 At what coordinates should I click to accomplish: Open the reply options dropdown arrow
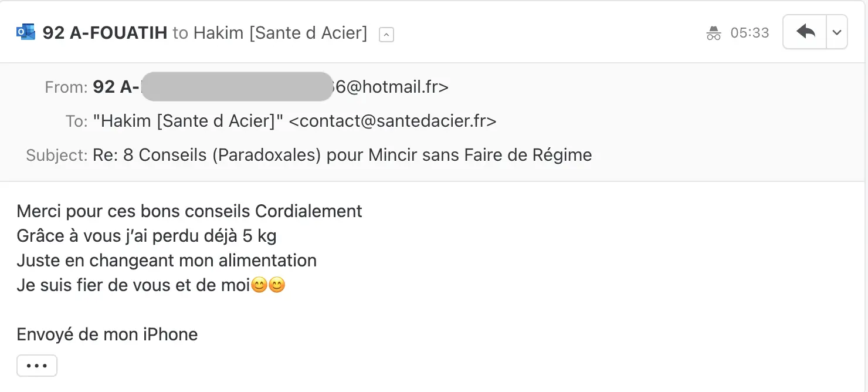[x=837, y=32]
